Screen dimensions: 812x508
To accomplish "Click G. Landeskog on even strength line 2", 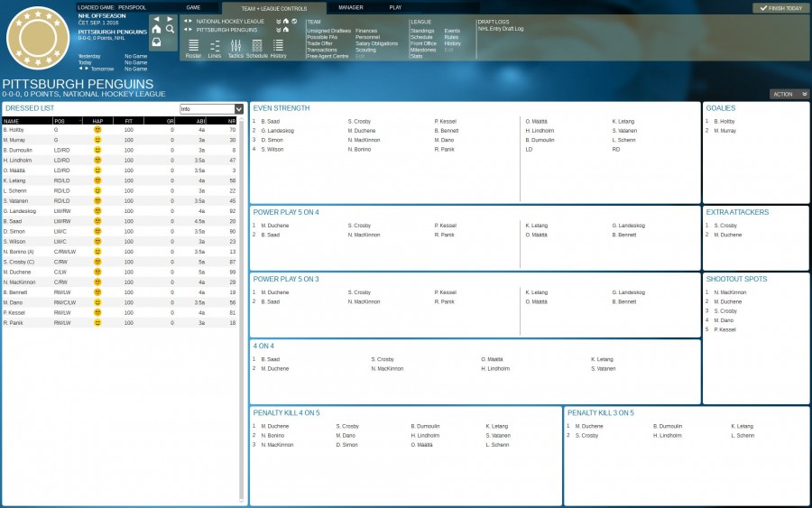I will coord(278,131).
